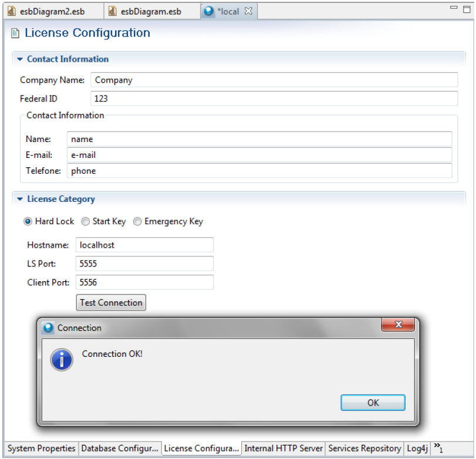476x459 pixels.
Task: Show the hidden tabs list chevron
Action: 438,447
